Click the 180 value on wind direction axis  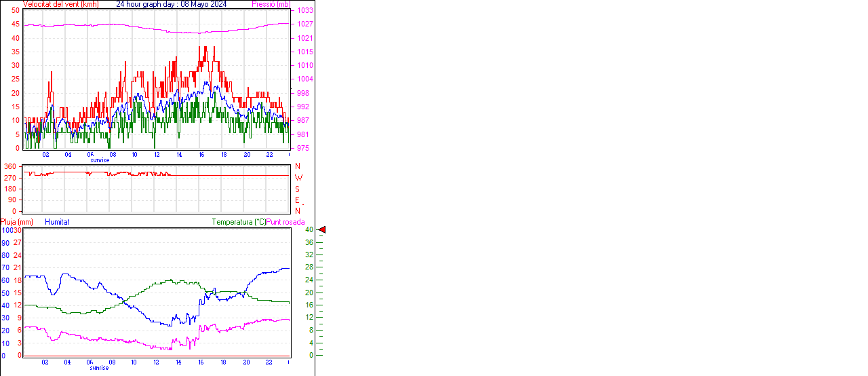(x=10, y=189)
